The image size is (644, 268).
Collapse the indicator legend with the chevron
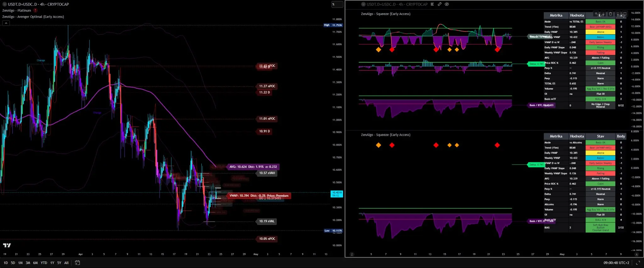[6, 23]
